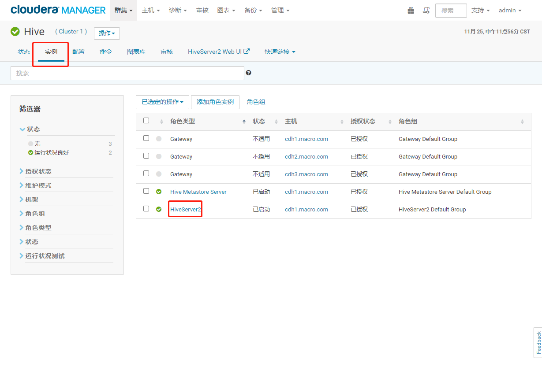Tick the select-all checkbox in table header

pyautogui.click(x=146, y=121)
